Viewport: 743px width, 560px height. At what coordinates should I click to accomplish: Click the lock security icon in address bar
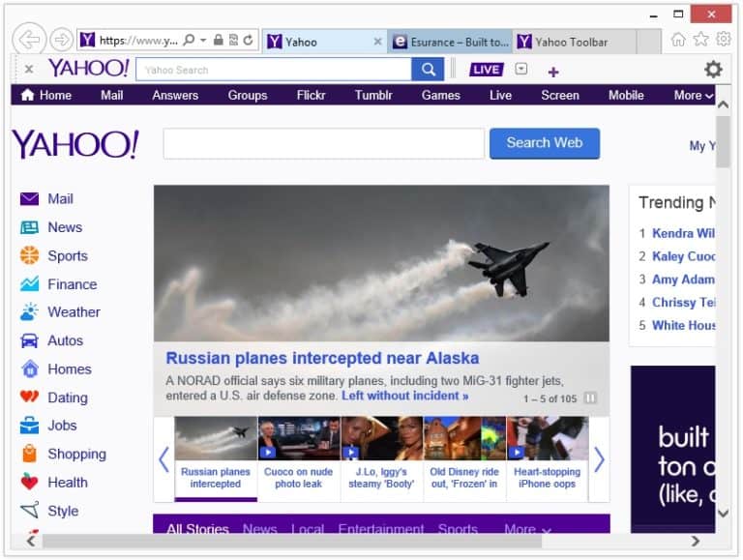[219, 40]
